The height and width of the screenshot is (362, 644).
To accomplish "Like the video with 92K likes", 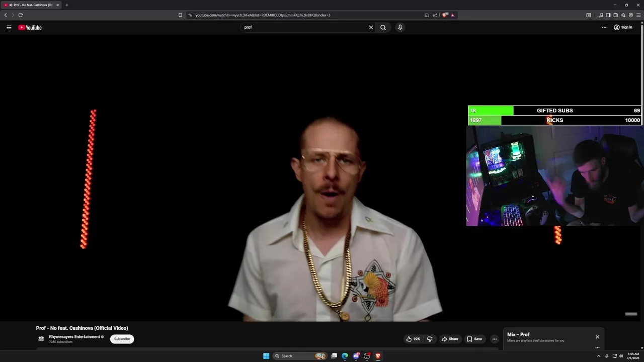I will pos(413,339).
